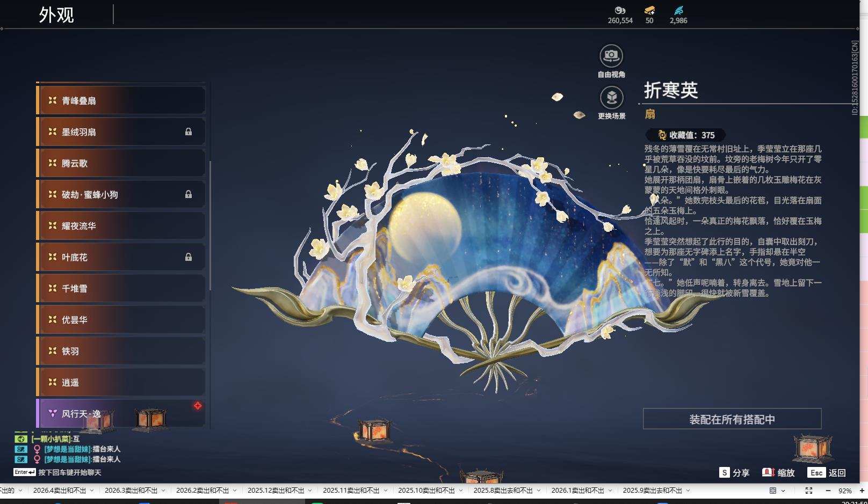The image size is (868, 504).
Task: Open the 2025.8卖出去和不出 sheet tab
Action: pyautogui.click(x=503, y=491)
